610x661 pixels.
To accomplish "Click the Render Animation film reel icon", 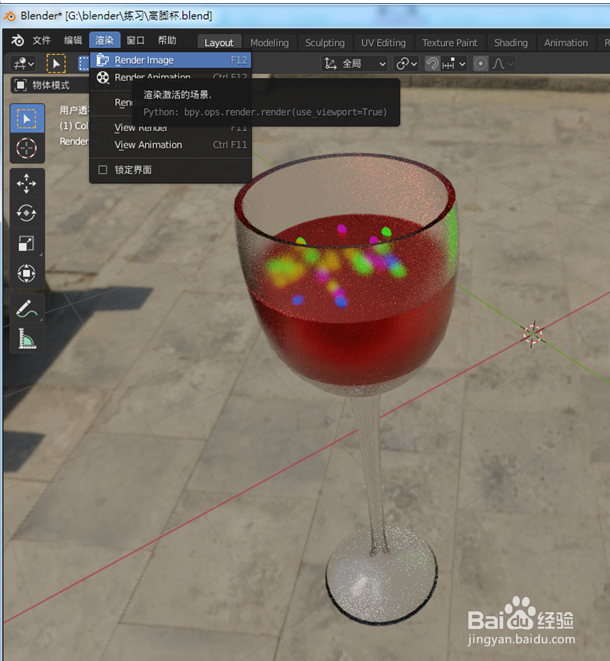I will (103, 78).
